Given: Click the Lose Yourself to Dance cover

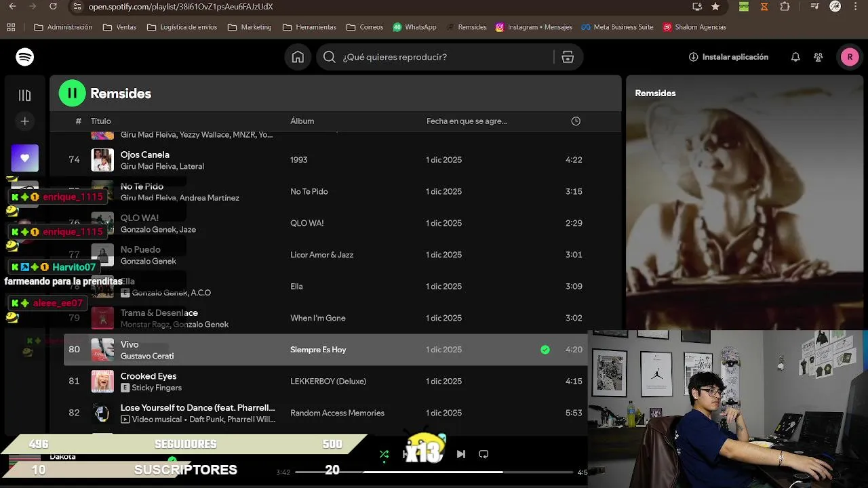Looking at the screenshot, I should pyautogui.click(x=102, y=413).
